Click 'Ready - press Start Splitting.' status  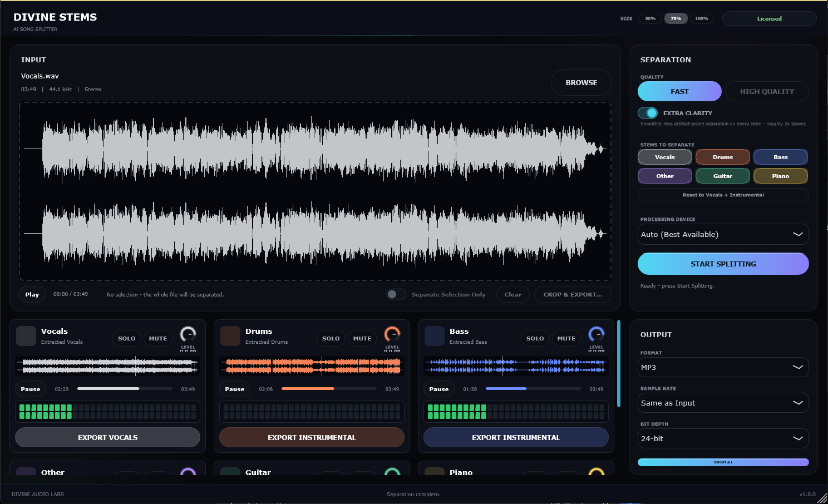click(x=677, y=286)
